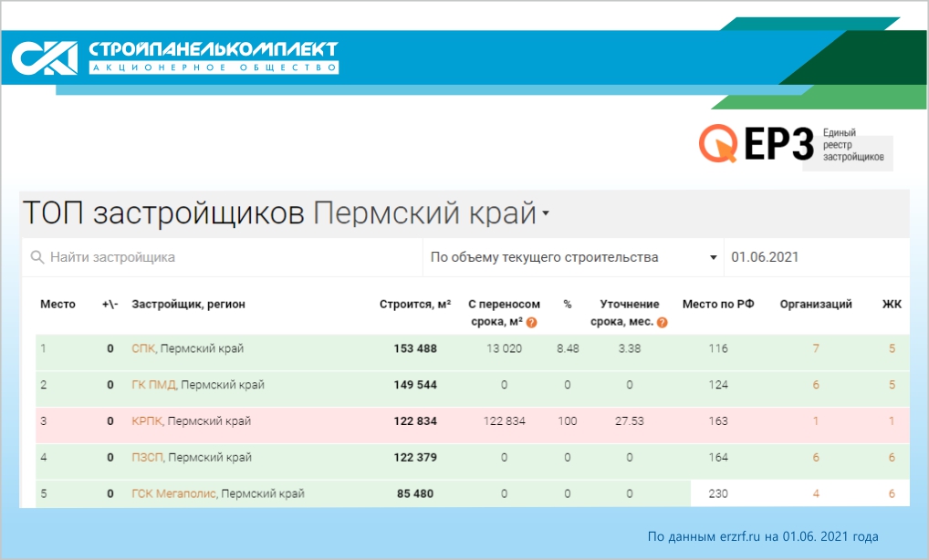Click help icon beside С переносом срока
This screenshot has width=929, height=560.
click(x=531, y=323)
